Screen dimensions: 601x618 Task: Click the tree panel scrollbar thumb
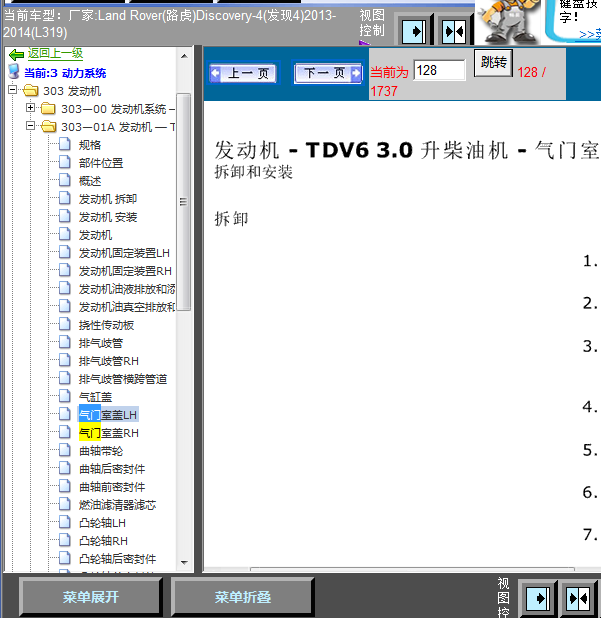pyautogui.click(x=184, y=202)
